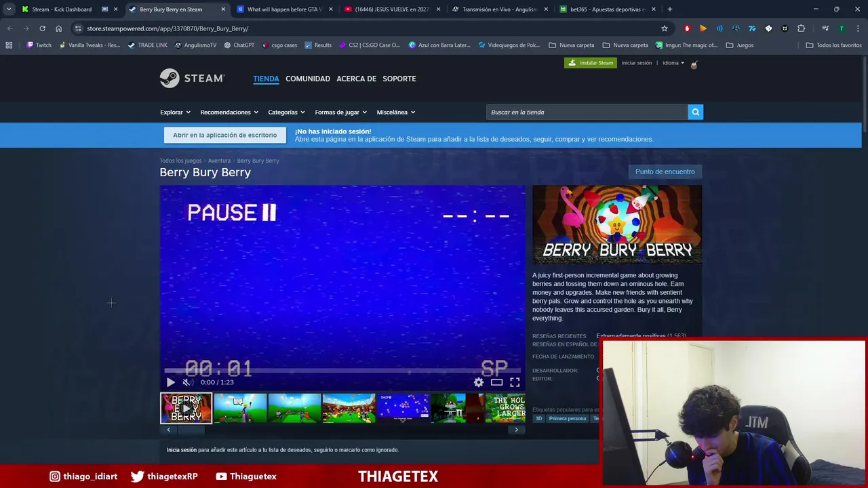Open the 7TV extension icon
868x488 pixels.
click(752, 28)
